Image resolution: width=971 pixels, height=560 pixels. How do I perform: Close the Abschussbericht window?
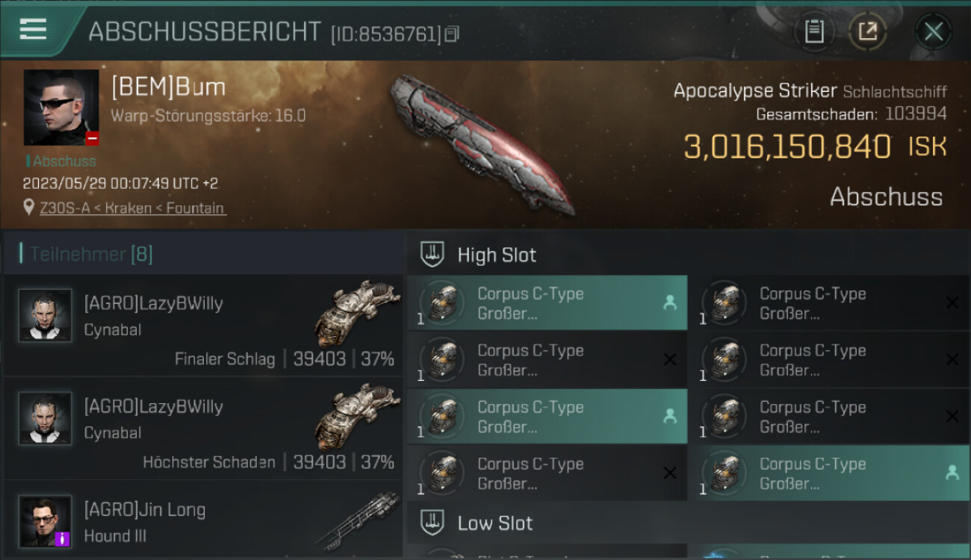pyautogui.click(x=933, y=31)
